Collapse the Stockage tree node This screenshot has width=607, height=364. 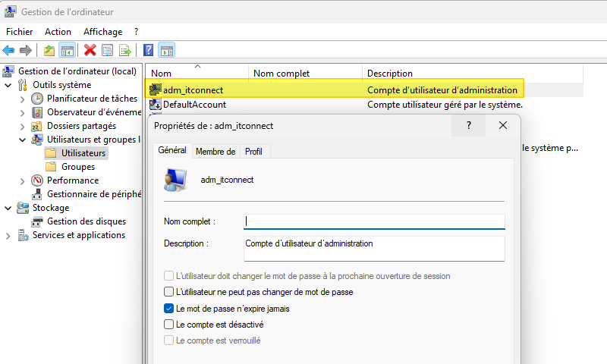click(x=8, y=208)
